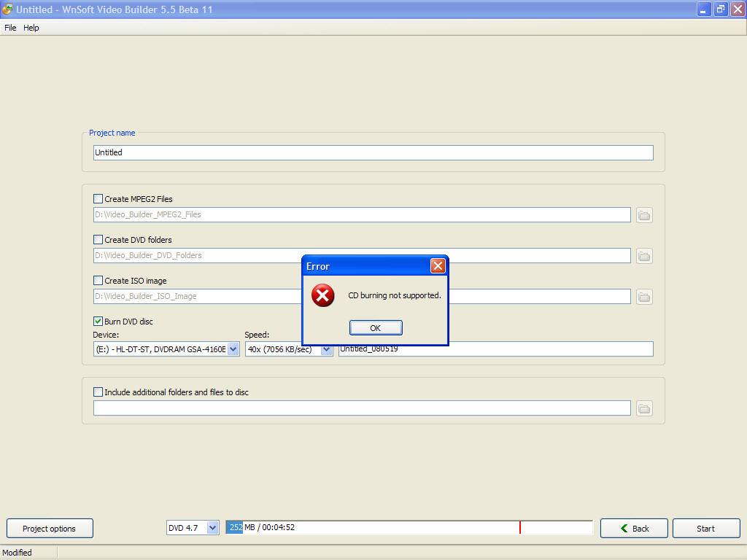Image resolution: width=747 pixels, height=560 pixels.
Task: Click the disc capacity usage bar
Action: [x=409, y=528]
